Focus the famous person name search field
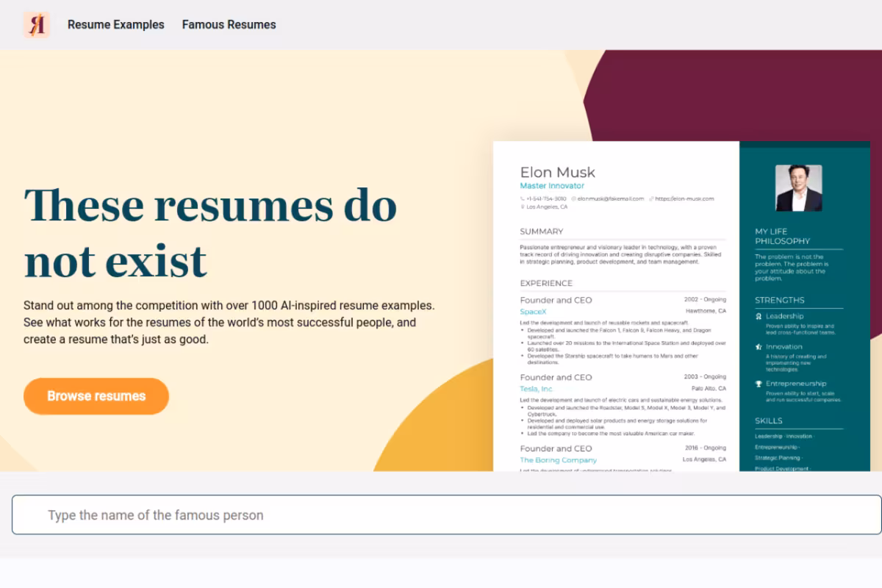 pos(447,514)
